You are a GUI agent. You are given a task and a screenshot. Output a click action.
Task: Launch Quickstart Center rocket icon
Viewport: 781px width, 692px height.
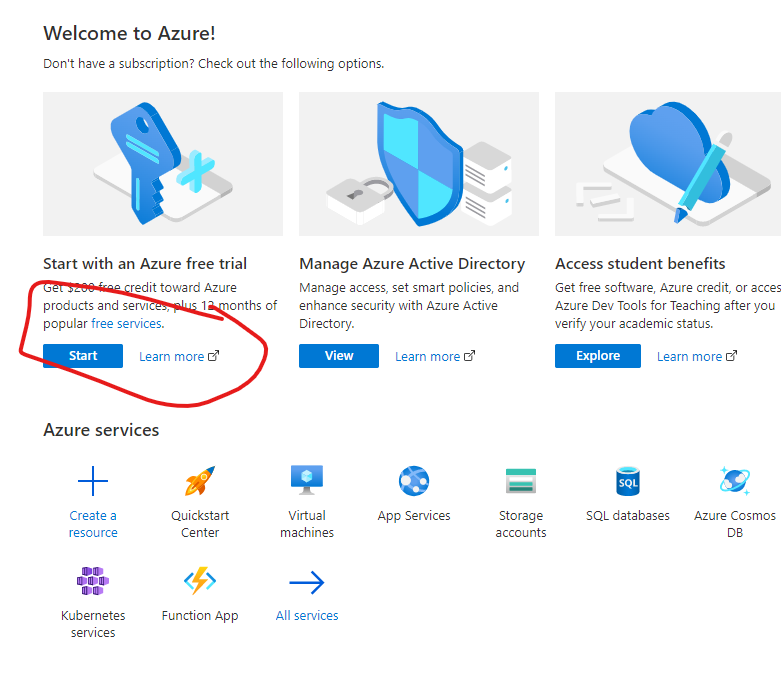click(200, 482)
